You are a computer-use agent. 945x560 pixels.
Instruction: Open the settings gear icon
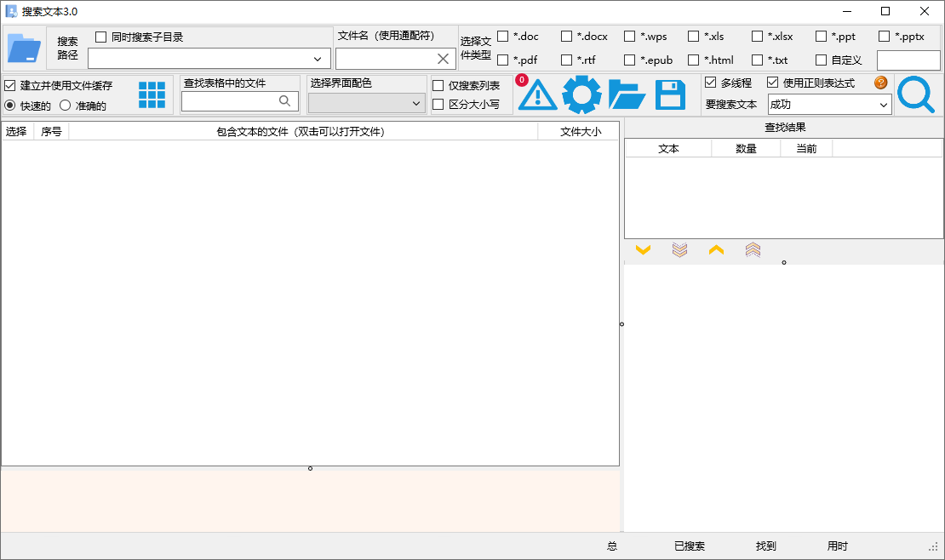pos(582,94)
